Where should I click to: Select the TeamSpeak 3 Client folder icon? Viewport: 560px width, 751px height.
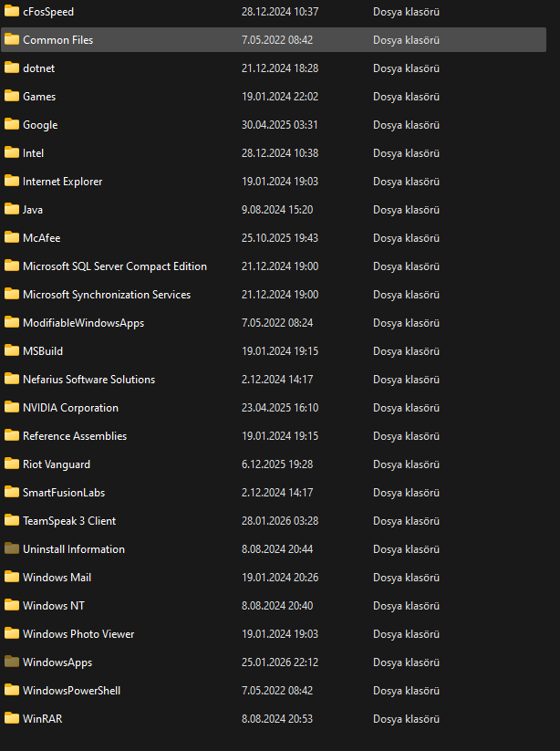(12, 519)
